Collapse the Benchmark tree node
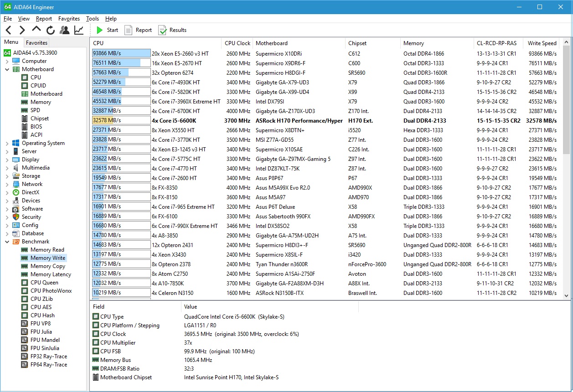Image resolution: width=573 pixels, height=392 pixels. pos(7,242)
